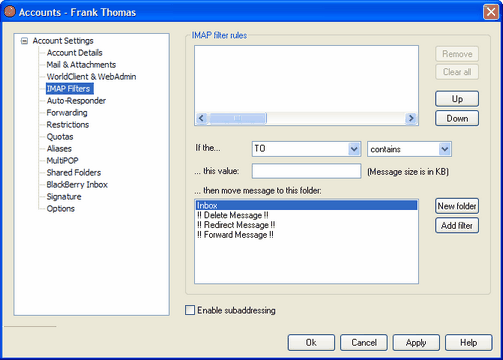Open Forwarding settings

[x=67, y=113]
